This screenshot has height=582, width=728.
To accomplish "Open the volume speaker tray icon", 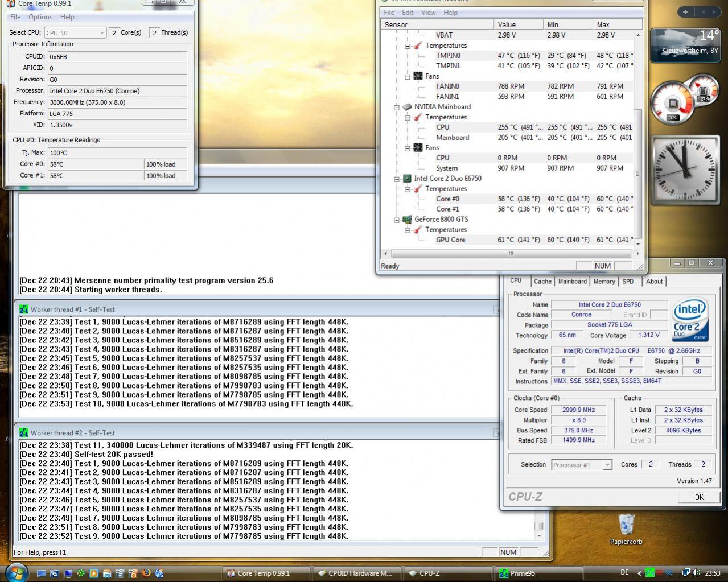I will click(x=697, y=573).
